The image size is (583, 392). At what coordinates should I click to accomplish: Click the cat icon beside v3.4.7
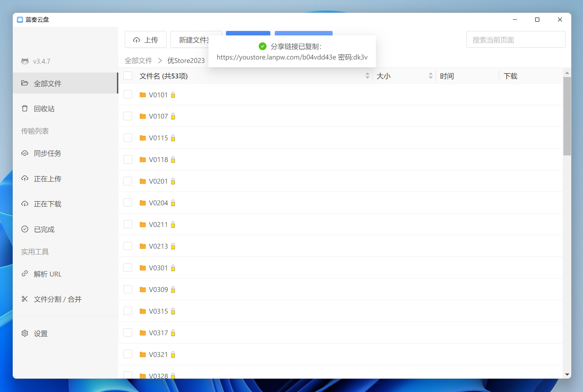[x=25, y=61]
